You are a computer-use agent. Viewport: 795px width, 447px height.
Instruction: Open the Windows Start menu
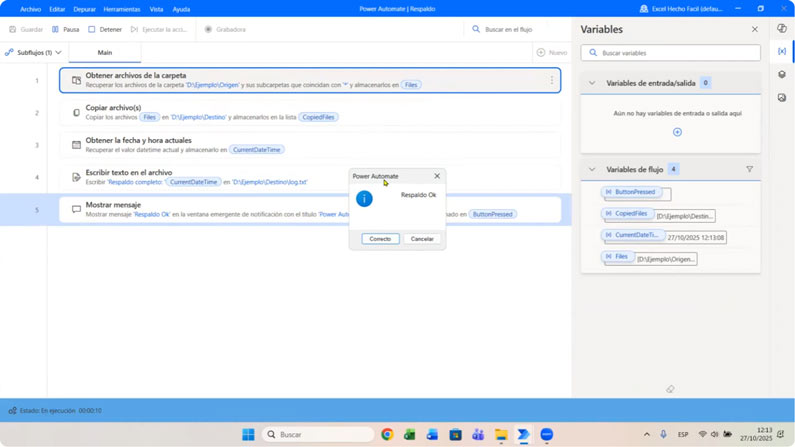(248, 434)
